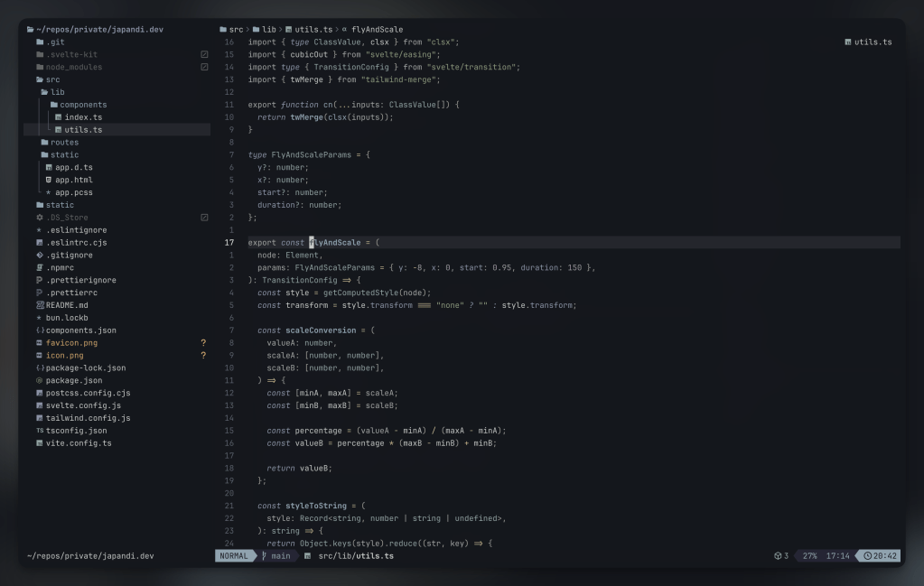Click the 27% scroll position indicator

coord(809,556)
